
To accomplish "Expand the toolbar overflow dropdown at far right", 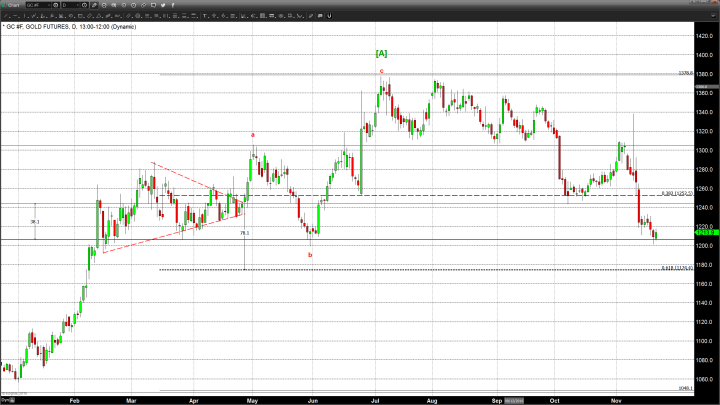I will point(713,16).
